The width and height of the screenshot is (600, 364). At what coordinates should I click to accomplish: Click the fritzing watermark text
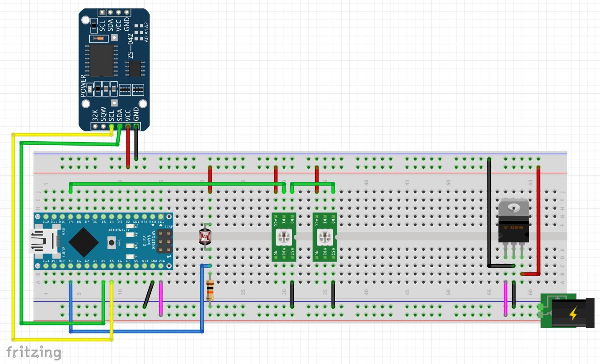tap(33, 353)
